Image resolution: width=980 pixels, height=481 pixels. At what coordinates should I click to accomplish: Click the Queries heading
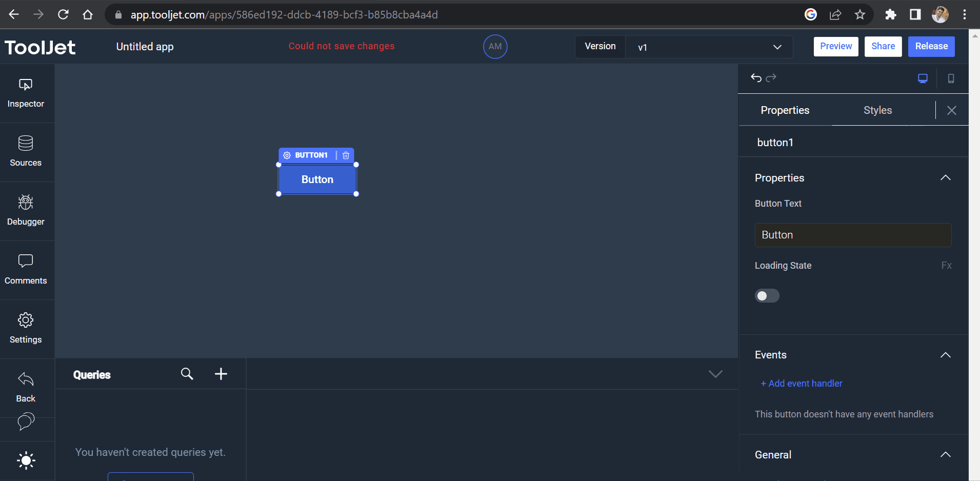tap(92, 375)
